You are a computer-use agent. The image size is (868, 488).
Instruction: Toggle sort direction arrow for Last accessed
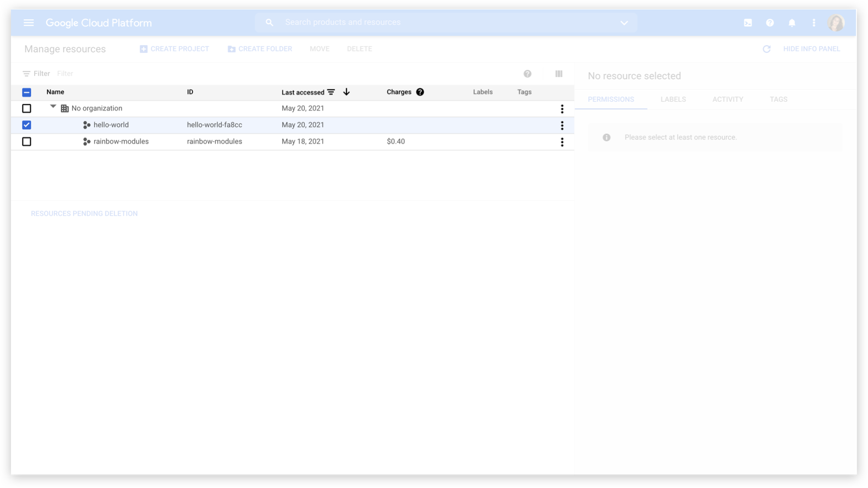347,92
